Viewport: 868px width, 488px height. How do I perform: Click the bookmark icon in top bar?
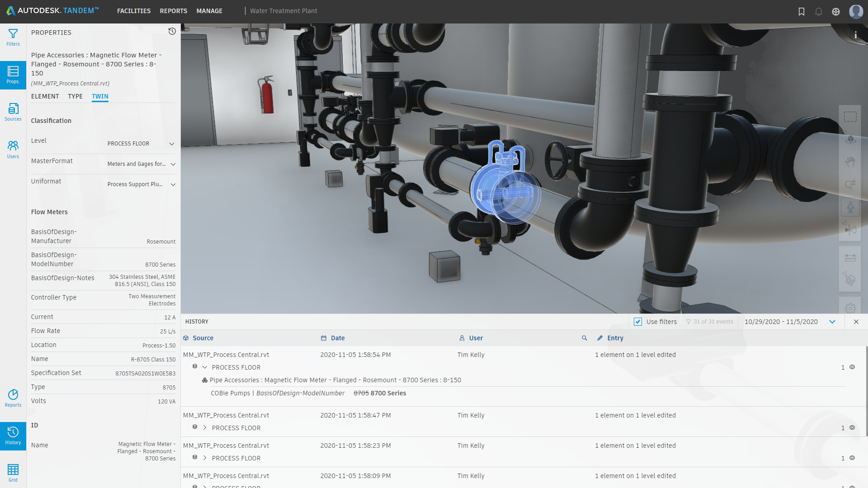tap(801, 11)
